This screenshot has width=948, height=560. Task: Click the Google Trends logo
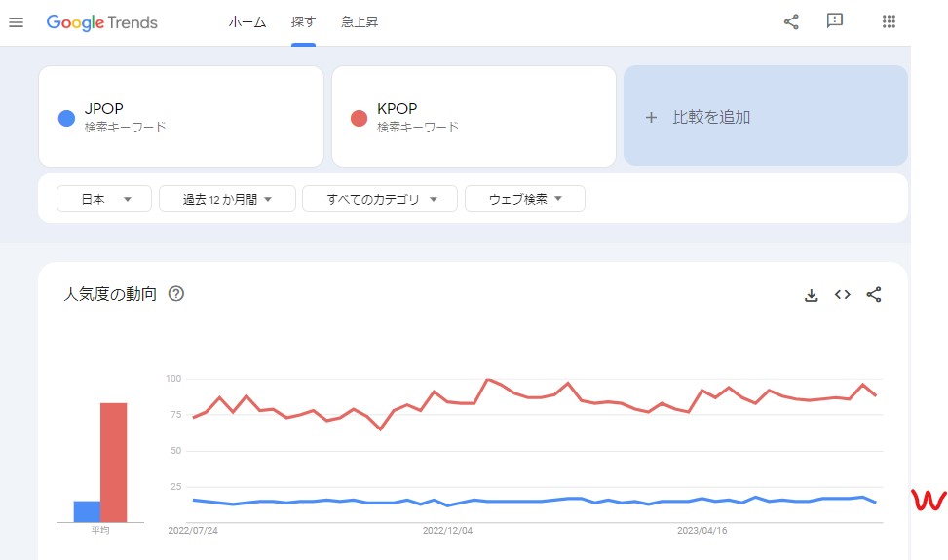click(x=102, y=22)
